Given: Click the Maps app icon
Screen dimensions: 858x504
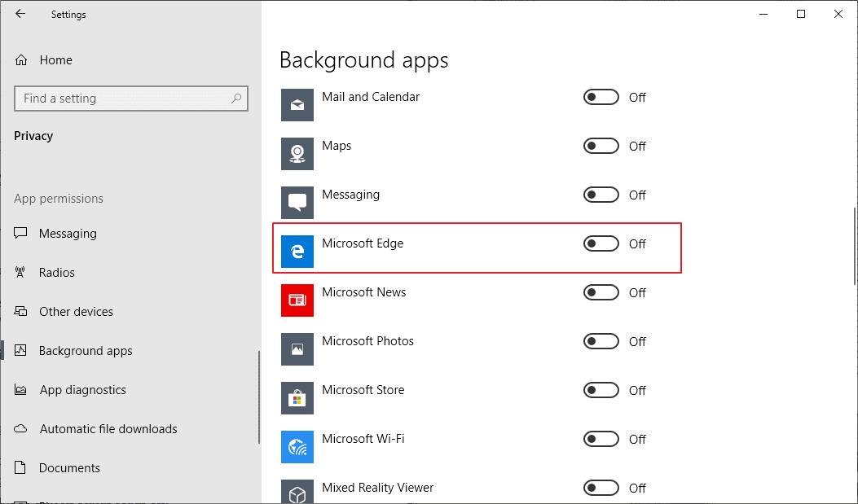Looking at the screenshot, I should (297, 153).
